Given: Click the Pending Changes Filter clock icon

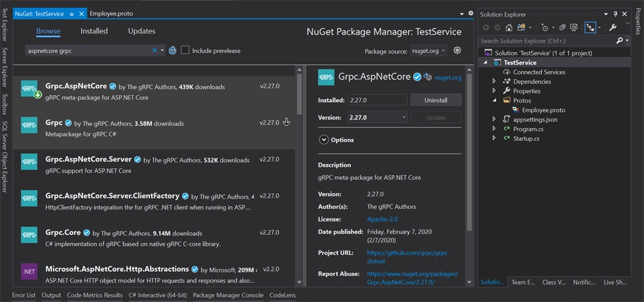Looking at the screenshot, I should coord(545,28).
